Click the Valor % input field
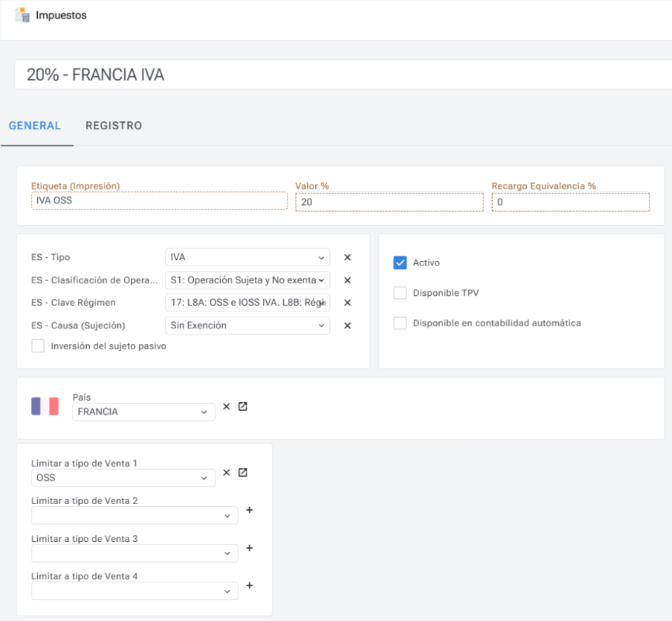The width and height of the screenshot is (672, 621). click(x=389, y=202)
